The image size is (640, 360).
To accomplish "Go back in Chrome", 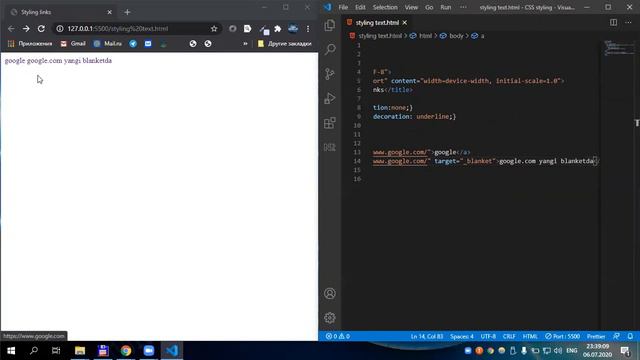I will coord(11,29).
